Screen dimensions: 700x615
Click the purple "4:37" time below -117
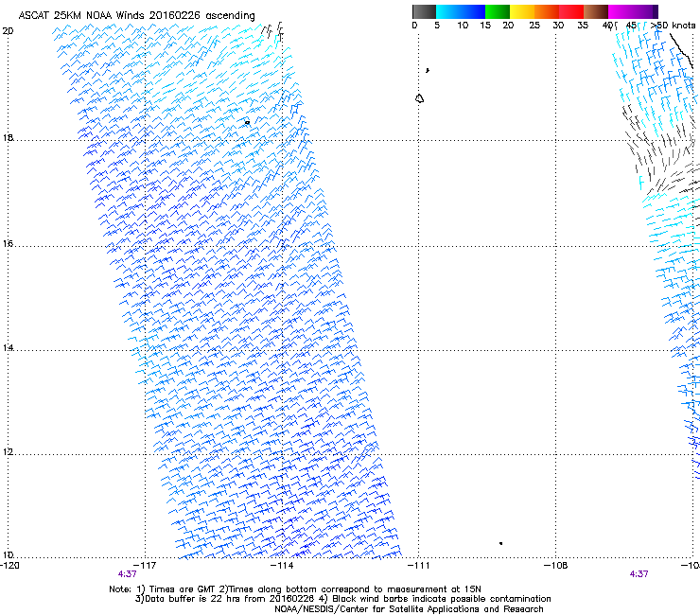[128, 574]
